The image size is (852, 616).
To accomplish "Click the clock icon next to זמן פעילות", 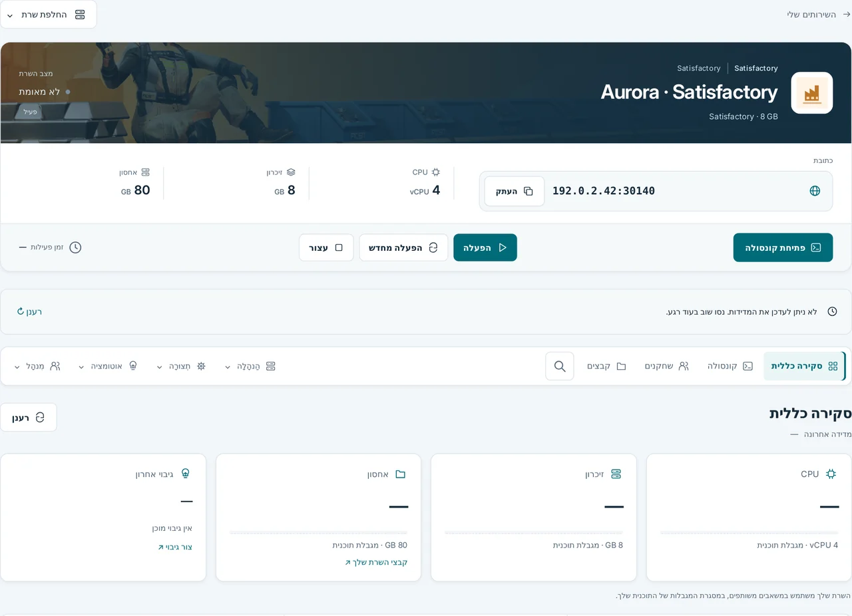I will click(75, 247).
